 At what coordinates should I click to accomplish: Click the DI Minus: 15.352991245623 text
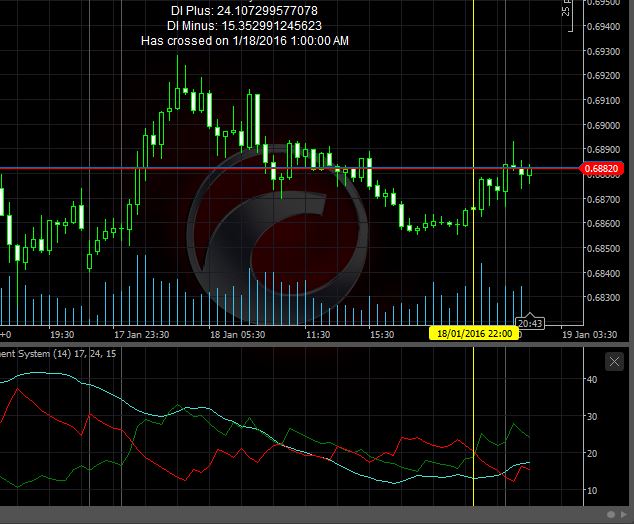[244, 26]
